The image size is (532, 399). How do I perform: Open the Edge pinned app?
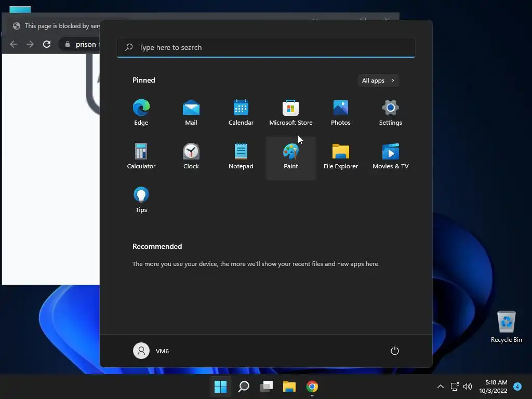coord(141,113)
